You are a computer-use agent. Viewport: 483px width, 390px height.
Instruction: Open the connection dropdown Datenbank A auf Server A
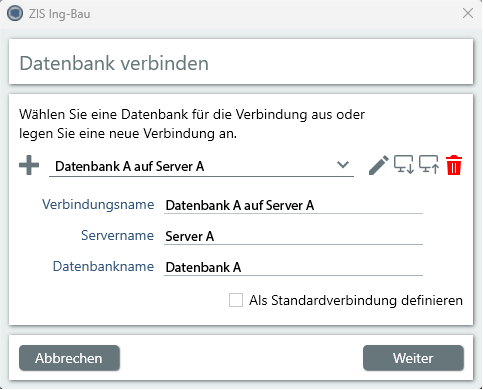pyautogui.click(x=201, y=166)
